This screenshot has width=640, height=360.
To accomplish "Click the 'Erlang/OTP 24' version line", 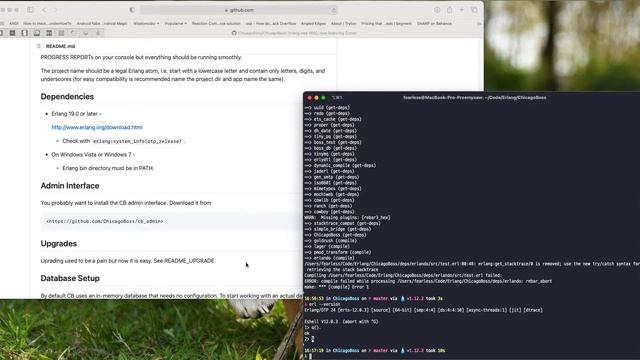I will (x=424, y=310).
